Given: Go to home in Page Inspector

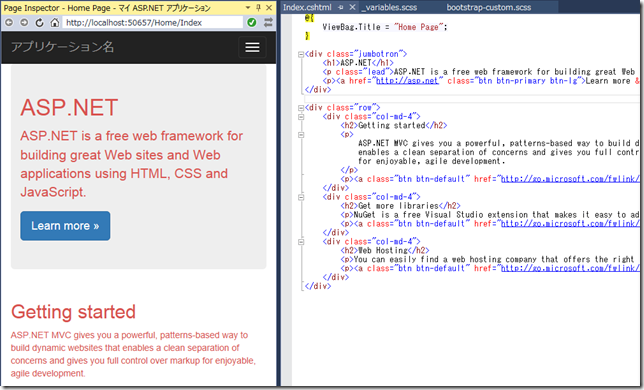Looking at the screenshot, I should pyautogui.click(x=55, y=23).
